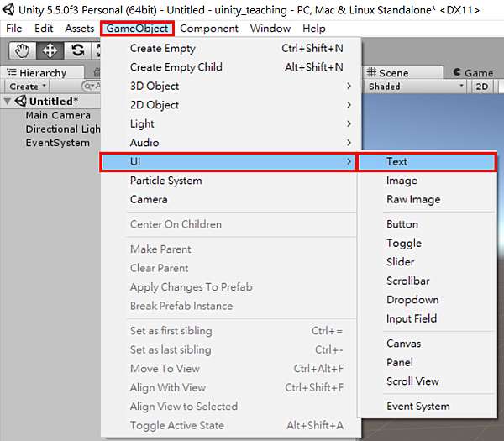Choose Button in UI submenu
The height and width of the screenshot is (441, 504).
428,224
